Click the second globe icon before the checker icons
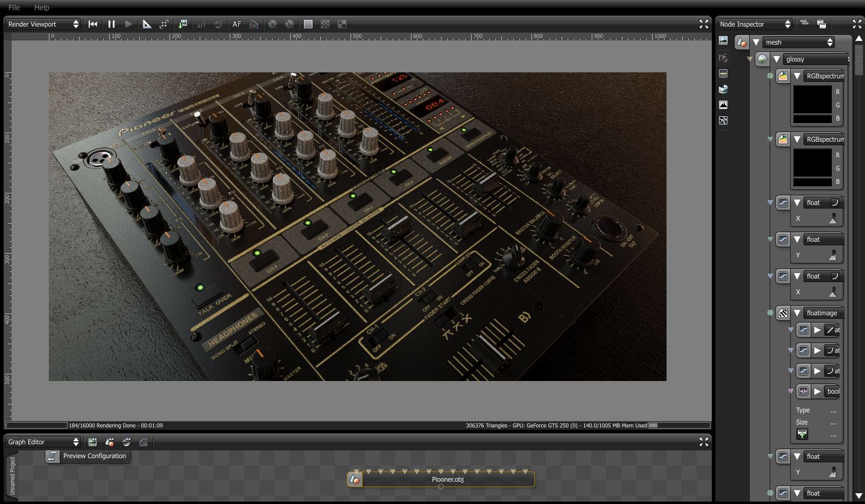 [290, 24]
